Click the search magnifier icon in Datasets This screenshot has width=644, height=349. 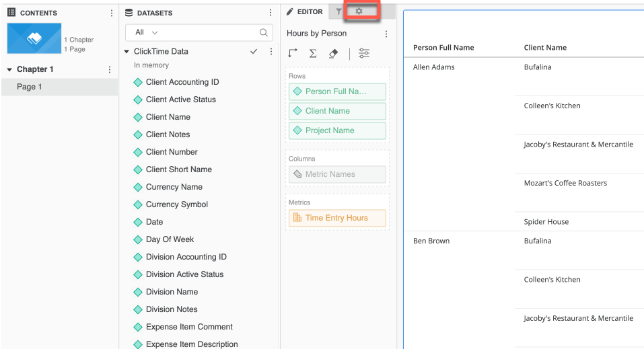click(x=264, y=32)
